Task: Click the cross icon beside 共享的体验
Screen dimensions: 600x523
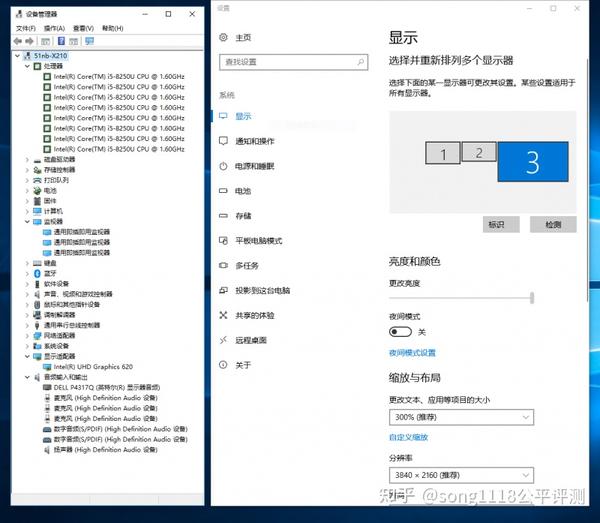Action: (x=223, y=315)
